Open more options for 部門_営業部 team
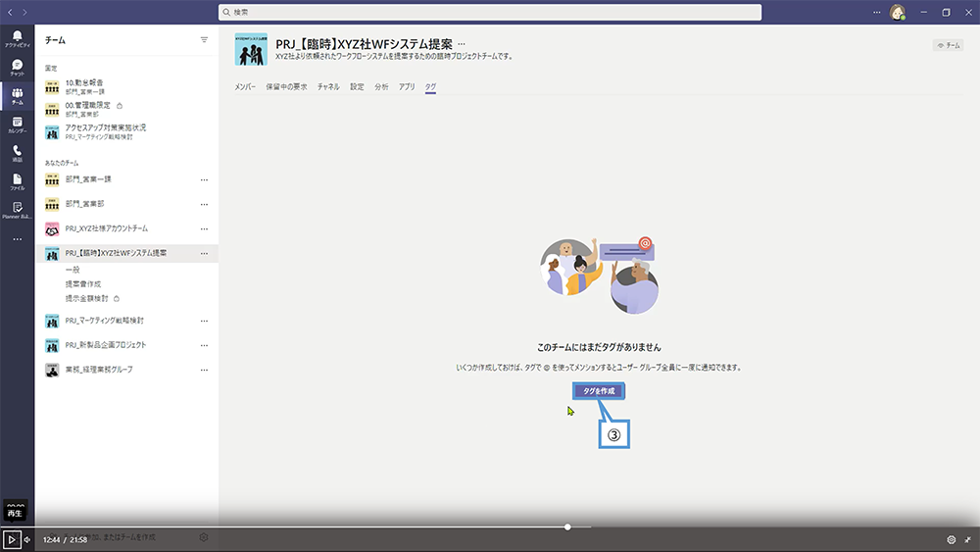Image resolution: width=980 pixels, height=552 pixels. tap(204, 204)
